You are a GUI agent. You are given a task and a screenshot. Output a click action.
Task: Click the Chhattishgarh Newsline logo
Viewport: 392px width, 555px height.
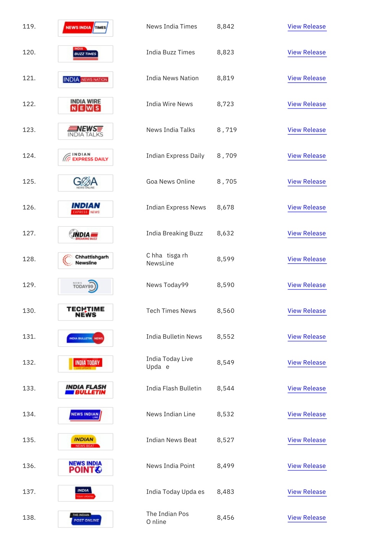coord(85,260)
